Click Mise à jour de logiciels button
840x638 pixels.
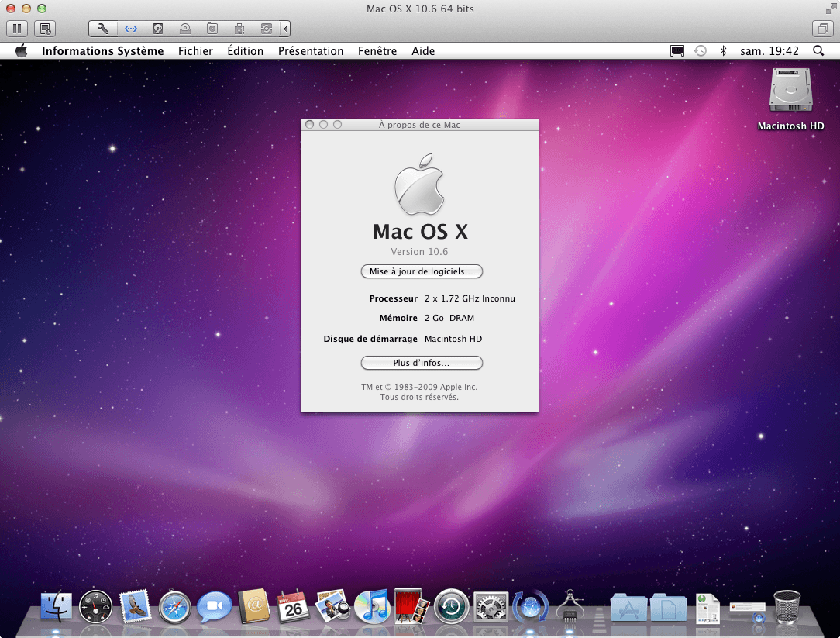(x=422, y=271)
